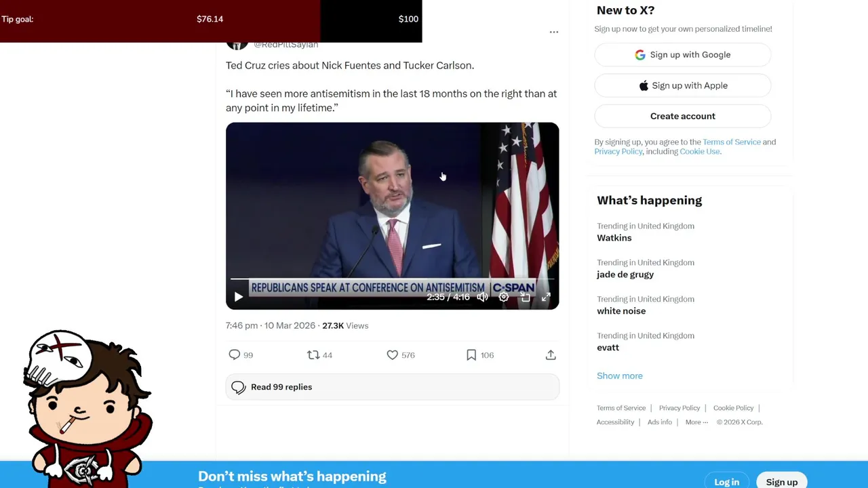
Task: Open Terms of Service link in signup text
Action: [732, 142]
